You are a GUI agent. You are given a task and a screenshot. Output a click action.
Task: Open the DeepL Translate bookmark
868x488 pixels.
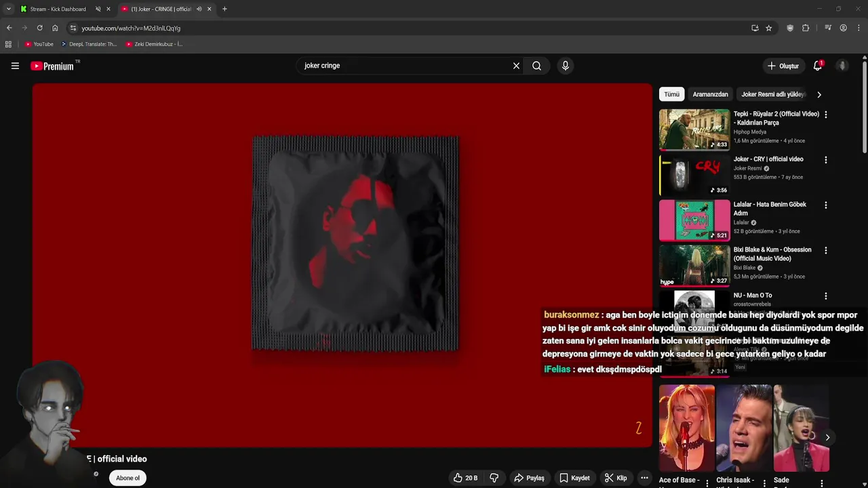coord(89,44)
